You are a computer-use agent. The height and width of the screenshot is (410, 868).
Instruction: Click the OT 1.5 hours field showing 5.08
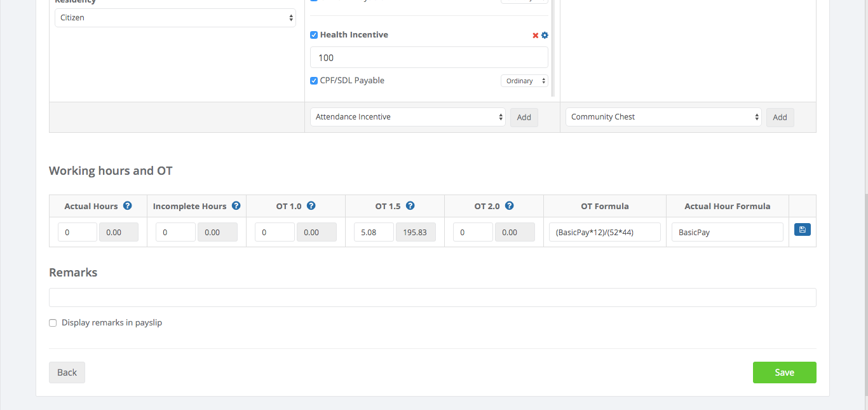[x=374, y=232]
